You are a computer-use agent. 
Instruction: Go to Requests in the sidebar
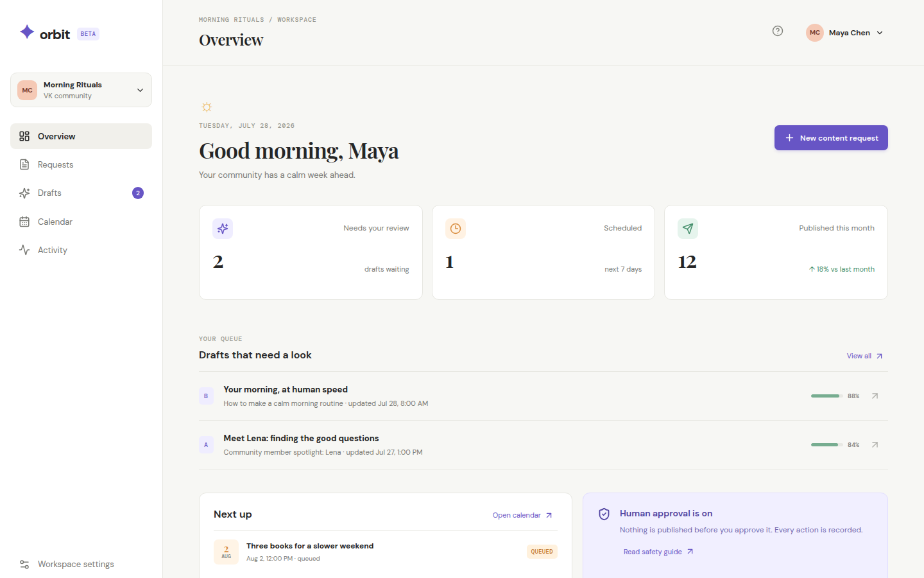81,164
